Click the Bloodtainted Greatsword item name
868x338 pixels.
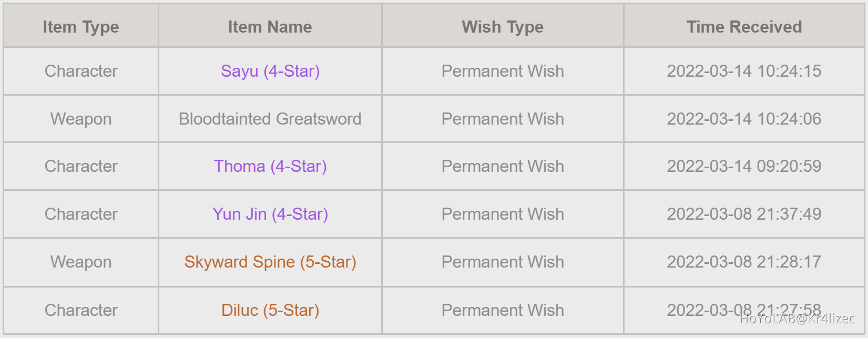270,119
